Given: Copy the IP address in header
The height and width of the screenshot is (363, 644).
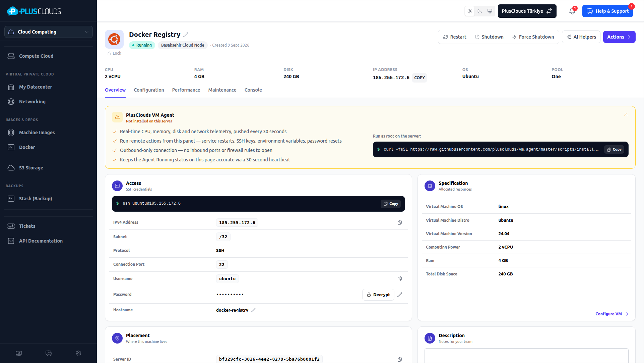Looking at the screenshot, I should 420,77.
